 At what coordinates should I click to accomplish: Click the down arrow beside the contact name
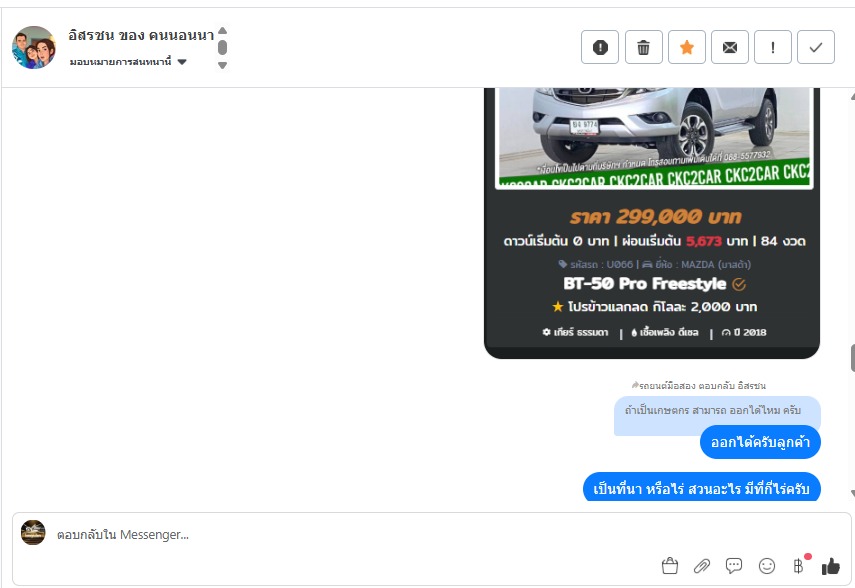coord(222,65)
